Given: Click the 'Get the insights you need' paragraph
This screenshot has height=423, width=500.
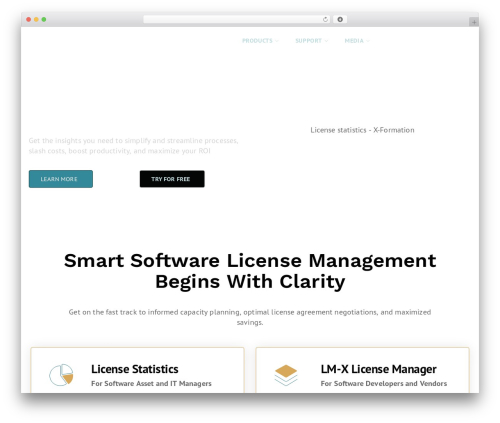Looking at the screenshot, I should pyautogui.click(x=133, y=146).
